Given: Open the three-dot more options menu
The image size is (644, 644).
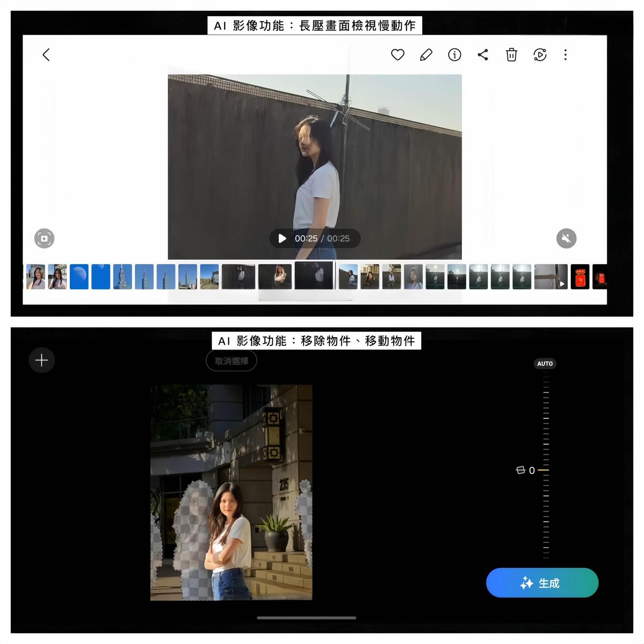Looking at the screenshot, I should pyautogui.click(x=565, y=55).
